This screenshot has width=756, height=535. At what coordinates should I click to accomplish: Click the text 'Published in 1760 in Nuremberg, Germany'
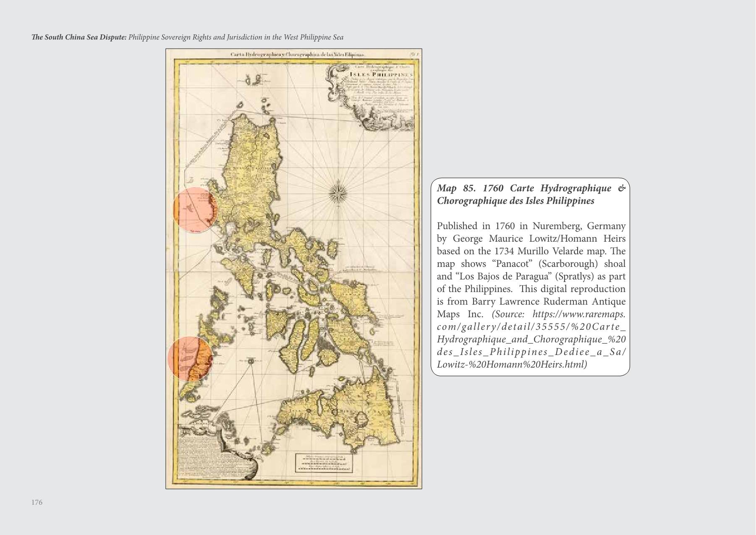click(x=531, y=226)
